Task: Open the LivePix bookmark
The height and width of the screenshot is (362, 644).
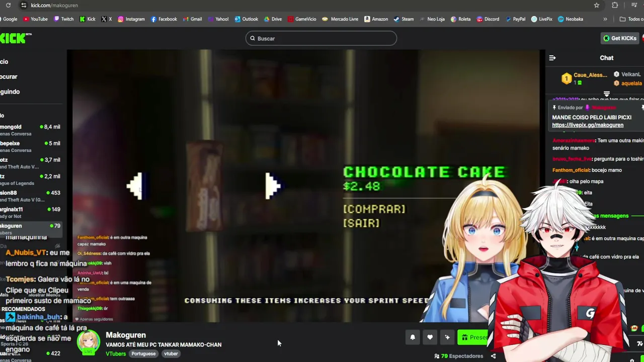Action: pyautogui.click(x=541, y=19)
